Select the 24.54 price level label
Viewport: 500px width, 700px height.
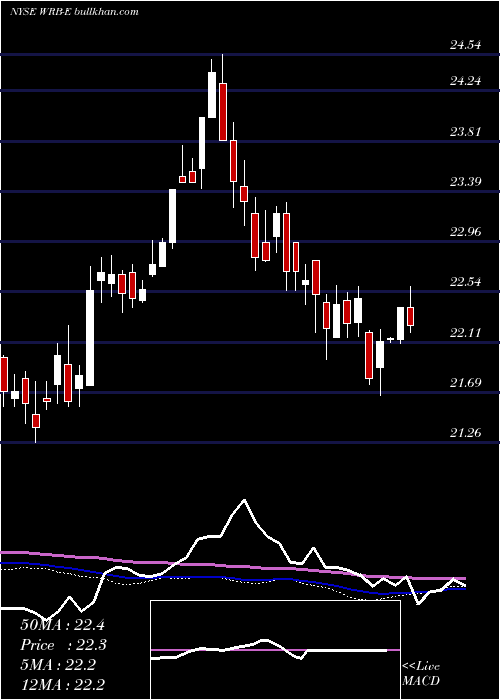[466, 45]
